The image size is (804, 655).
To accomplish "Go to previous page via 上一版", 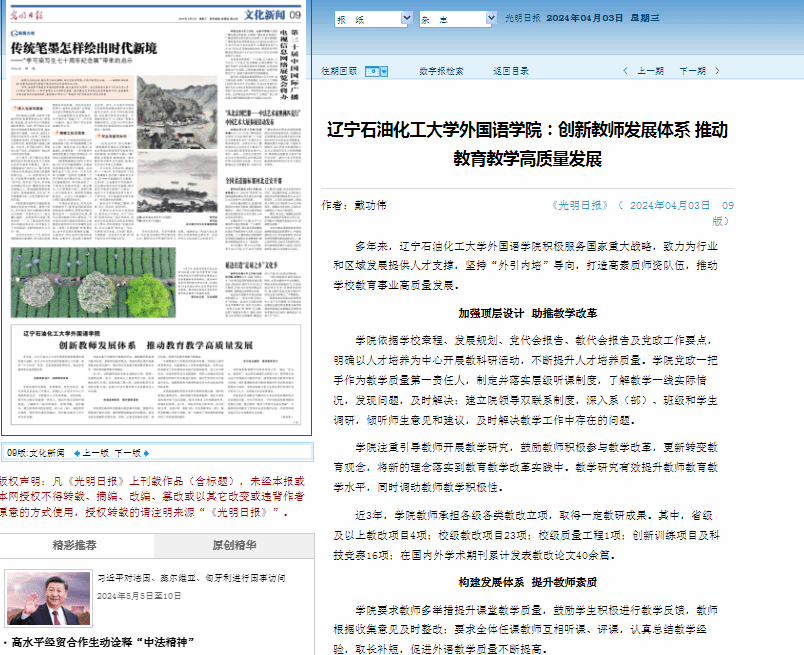I will coord(96,452).
